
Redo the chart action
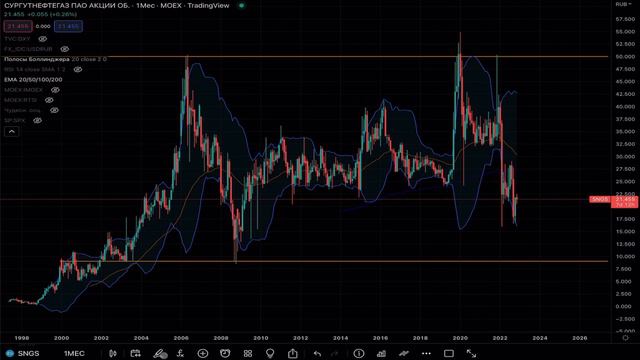335,353
